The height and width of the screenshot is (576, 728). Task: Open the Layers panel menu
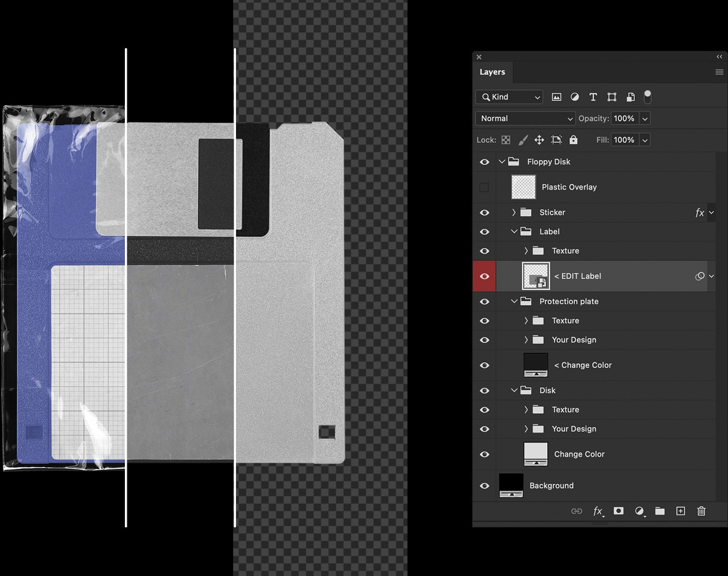tap(719, 72)
